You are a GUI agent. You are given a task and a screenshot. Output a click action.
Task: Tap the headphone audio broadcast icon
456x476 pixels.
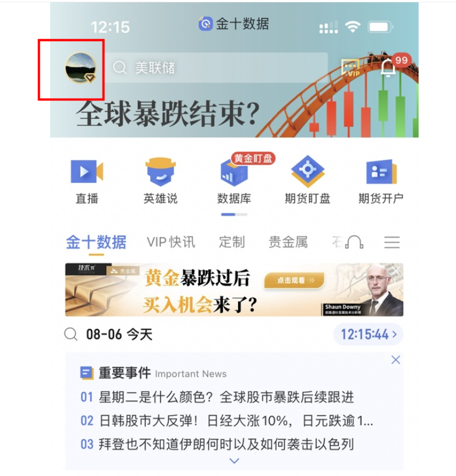click(355, 242)
